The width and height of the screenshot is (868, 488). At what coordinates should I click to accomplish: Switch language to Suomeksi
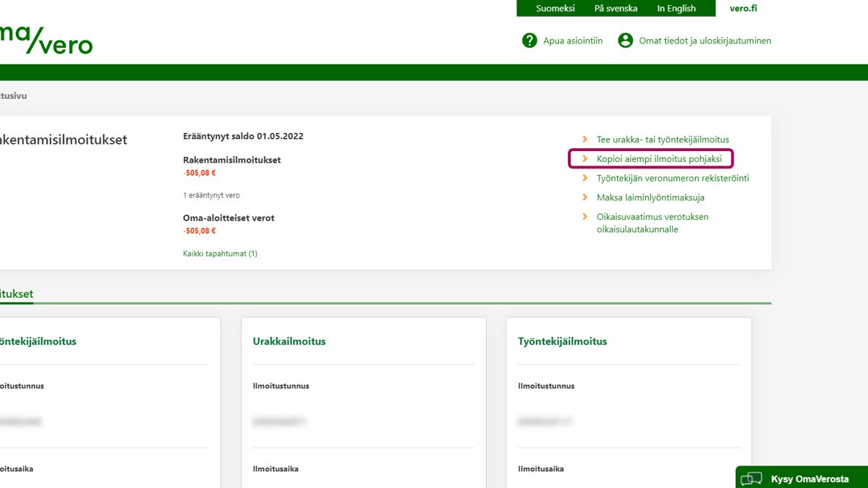555,9
